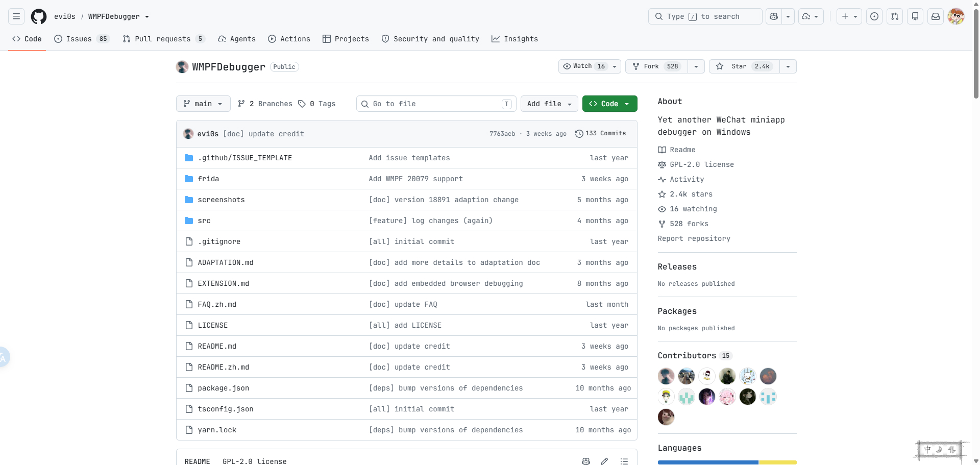Screen dimensions: 980x465
Task: Open the src folder
Action: coord(204,221)
